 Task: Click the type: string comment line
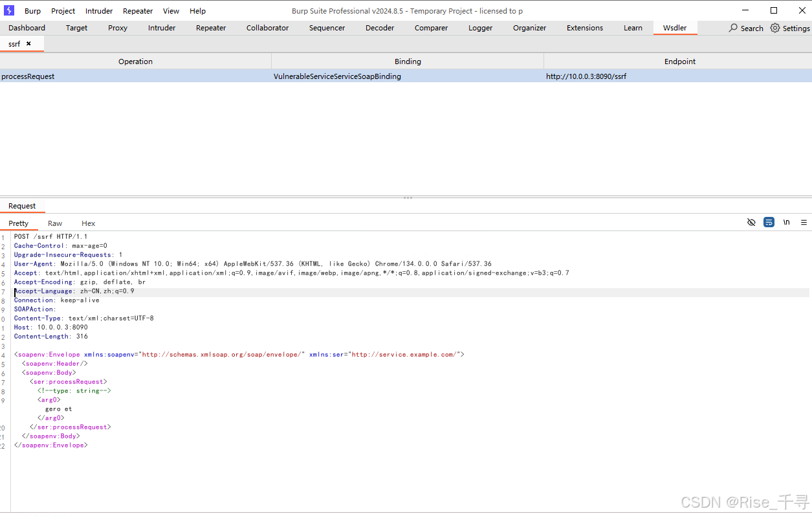[74, 391]
